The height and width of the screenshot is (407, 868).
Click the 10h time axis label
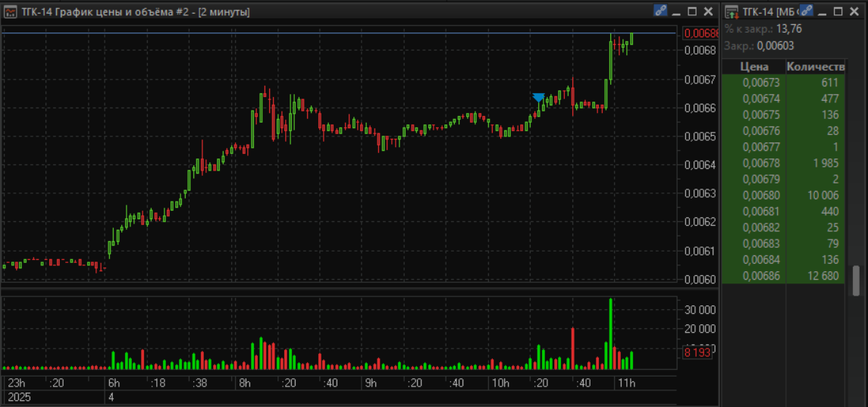(500, 384)
